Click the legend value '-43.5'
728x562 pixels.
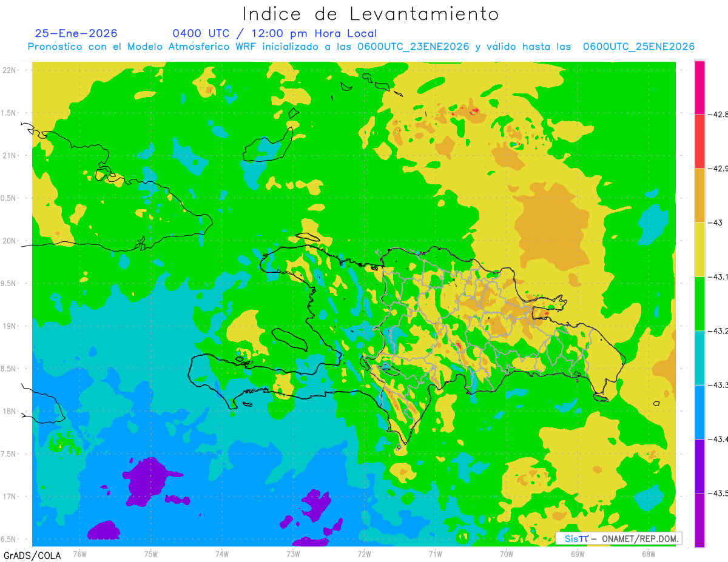click(x=718, y=493)
